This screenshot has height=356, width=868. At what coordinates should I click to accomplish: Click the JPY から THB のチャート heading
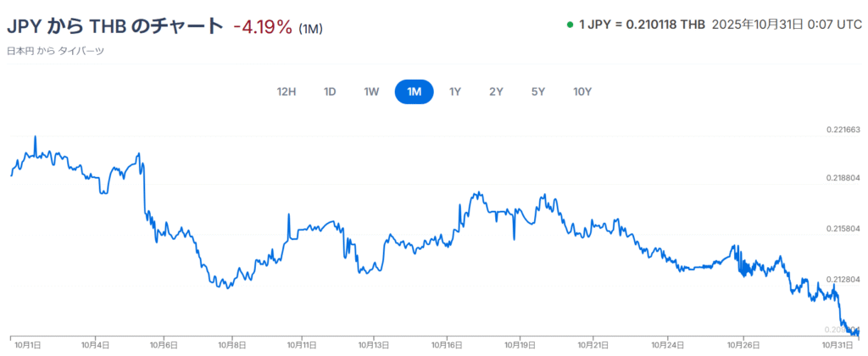point(115,26)
